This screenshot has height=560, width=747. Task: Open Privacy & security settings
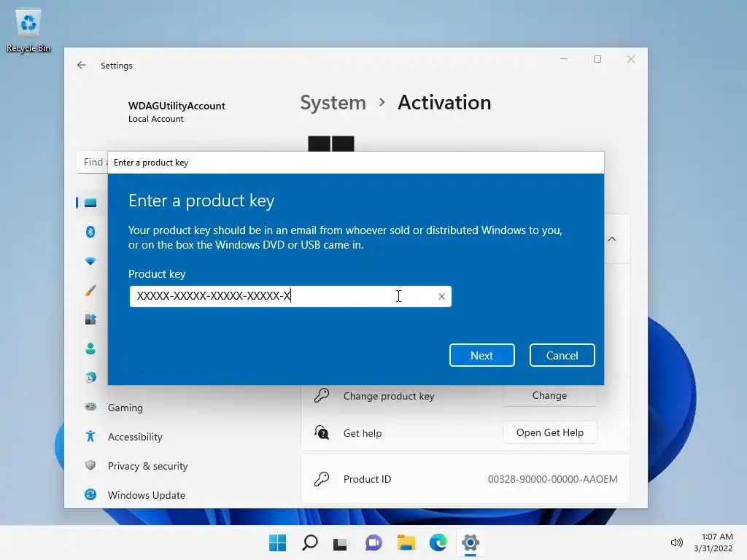tap(147, 466)
